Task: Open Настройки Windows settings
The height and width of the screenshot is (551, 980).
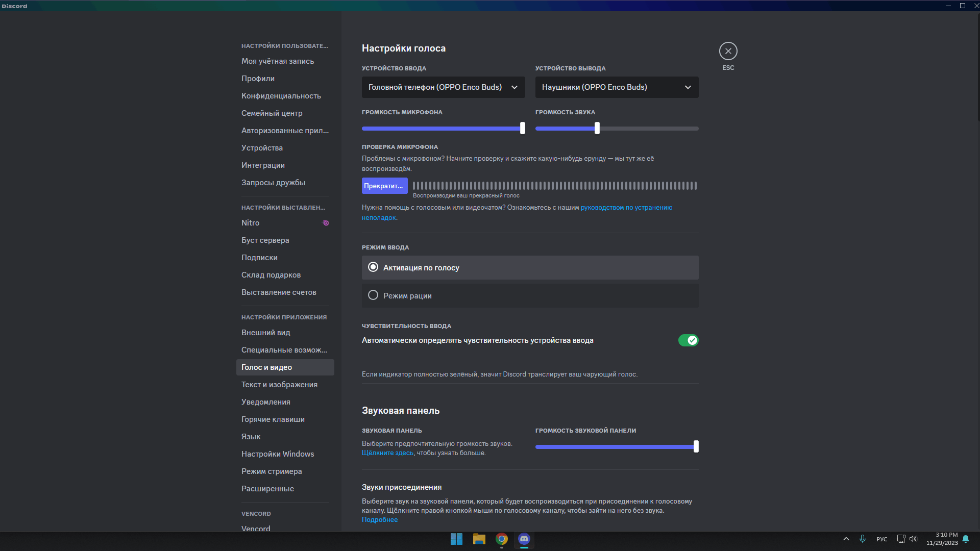Action: tap(285, 454)
